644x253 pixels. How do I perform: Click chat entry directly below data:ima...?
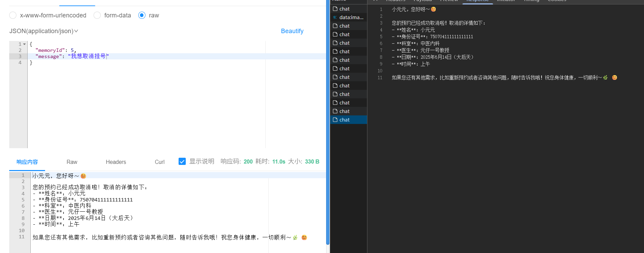[x=344, y=26]
